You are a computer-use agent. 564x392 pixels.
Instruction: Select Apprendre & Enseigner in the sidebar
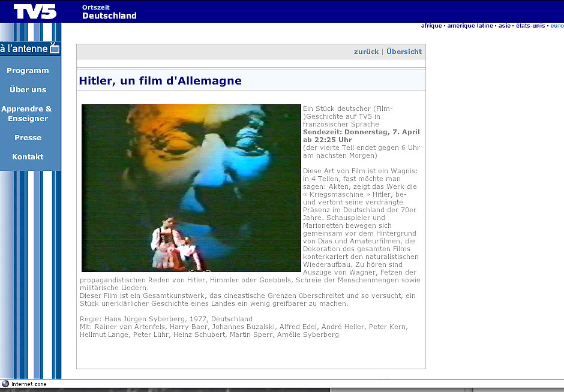[x=27, y=114]
